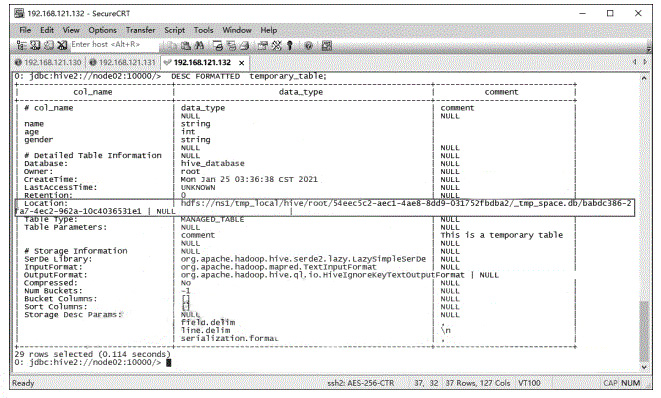Click the Paste clipboard toolbar icon
This screenshot has width=661, height=398.
pyautogui.click(x=185, y=45)
